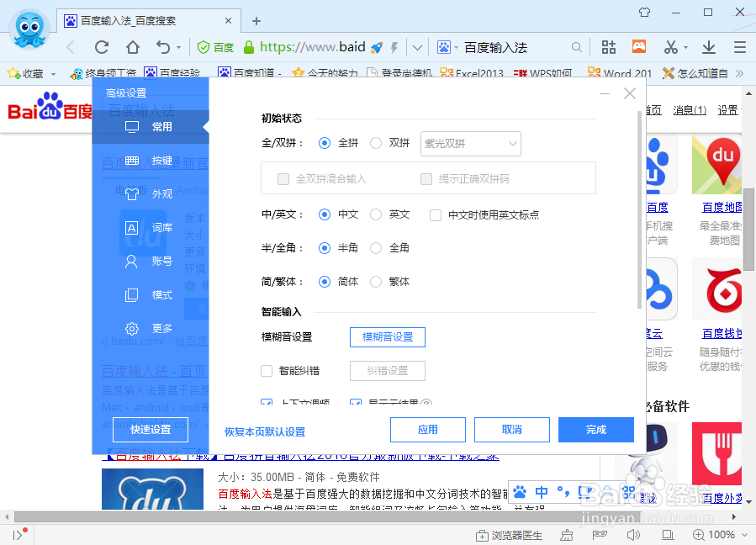The height and width of the screenshot is (545, 756).
Task: Enable the 智能纠错 checkbox
Action: coord(267,371)
